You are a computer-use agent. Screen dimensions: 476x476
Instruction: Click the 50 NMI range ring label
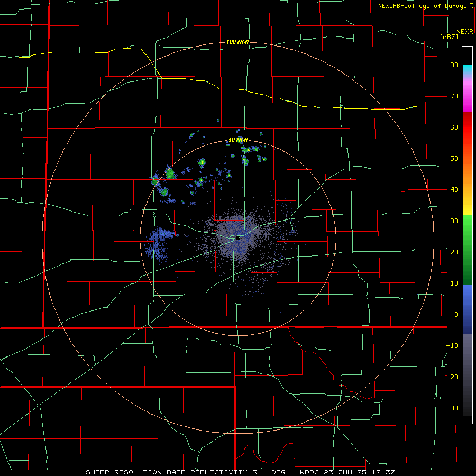pos(238,140)
